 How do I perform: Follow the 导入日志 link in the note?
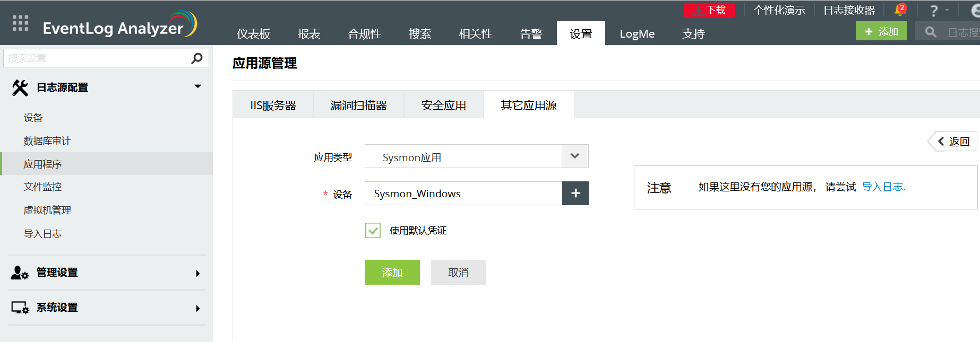pyautogui.click(x=883, y=187)
